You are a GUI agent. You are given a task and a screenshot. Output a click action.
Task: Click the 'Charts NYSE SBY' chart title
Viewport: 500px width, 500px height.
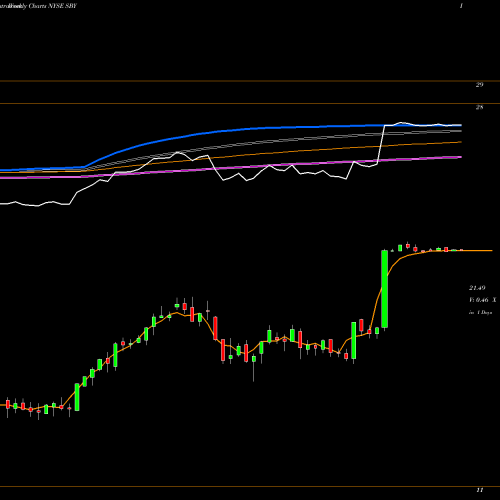coord(53,6)
